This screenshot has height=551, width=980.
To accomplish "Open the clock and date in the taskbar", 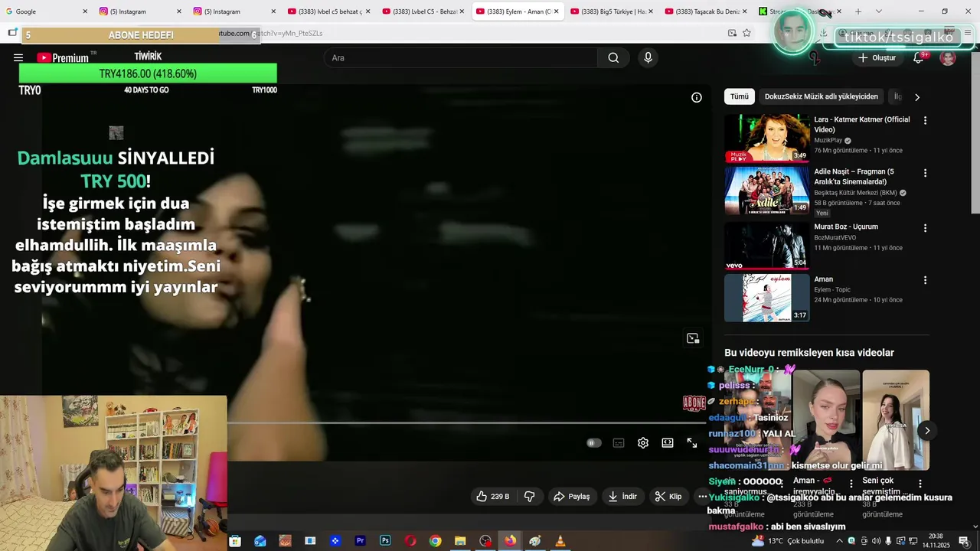I will click(x=936, y=541).
